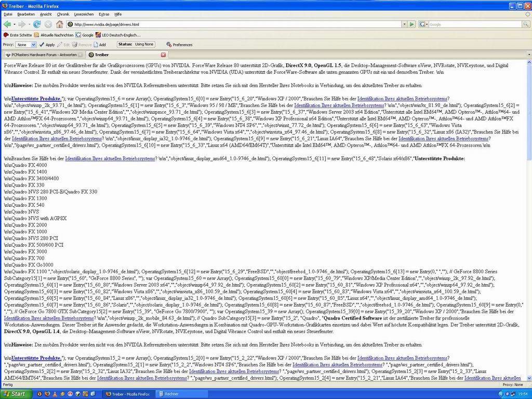
Task: Open the Aktuelle Nachrichten feed bookmark
Action: click(54, 35)
